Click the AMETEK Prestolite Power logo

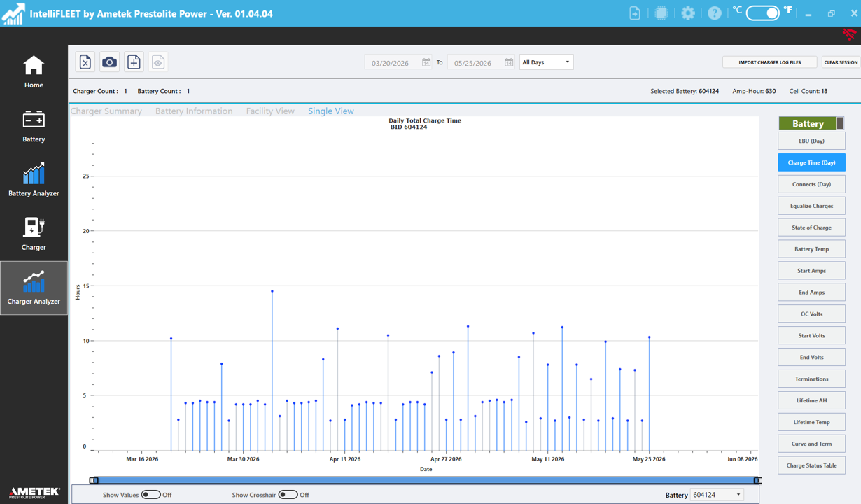[34, 493]
